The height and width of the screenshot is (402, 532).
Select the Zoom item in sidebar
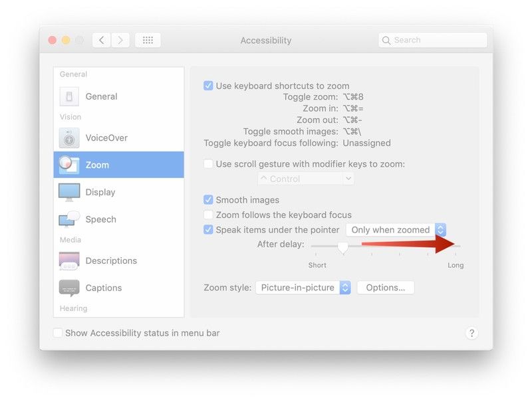tap(119, 165)
